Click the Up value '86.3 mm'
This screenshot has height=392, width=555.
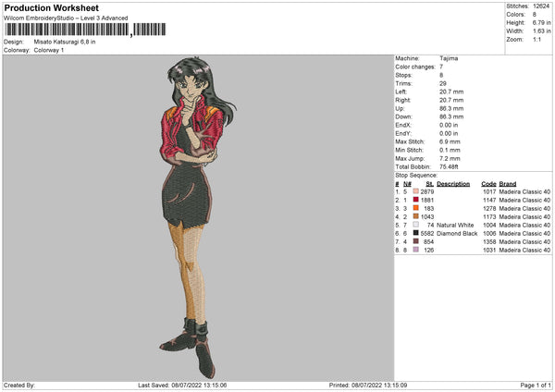[x=451, y=108]
